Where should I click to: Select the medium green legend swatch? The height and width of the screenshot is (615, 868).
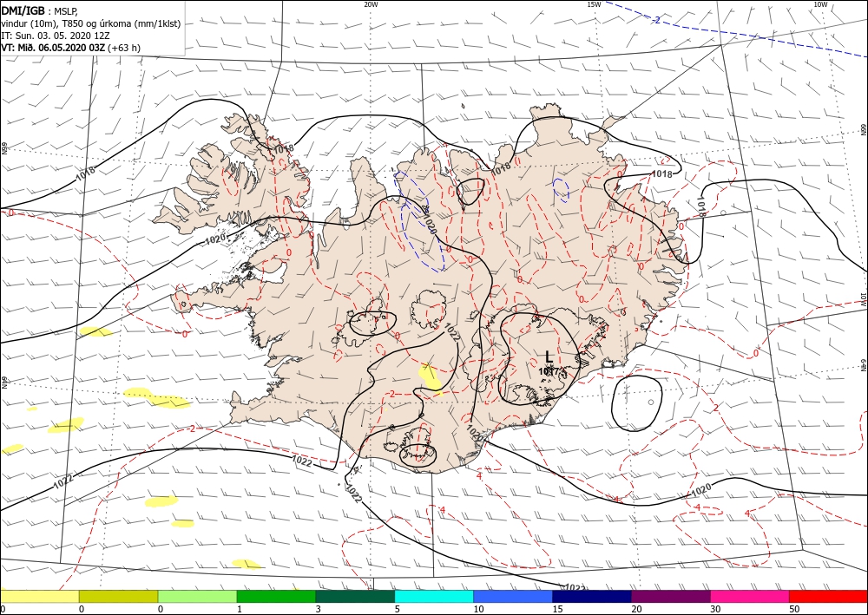coord(276,596)
